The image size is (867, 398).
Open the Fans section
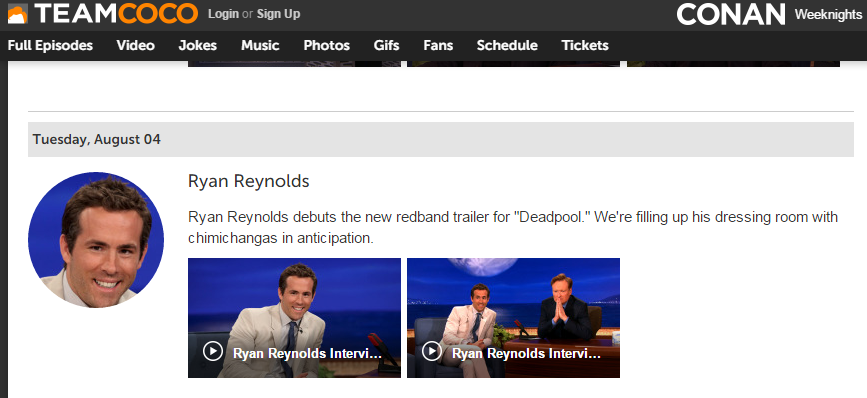(438, 45)
